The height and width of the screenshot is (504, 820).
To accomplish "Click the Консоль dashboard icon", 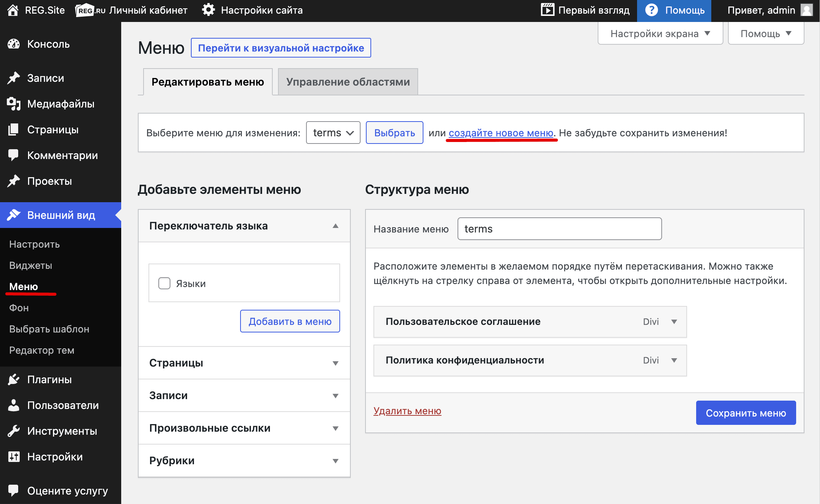I will (x=14, y=44).
